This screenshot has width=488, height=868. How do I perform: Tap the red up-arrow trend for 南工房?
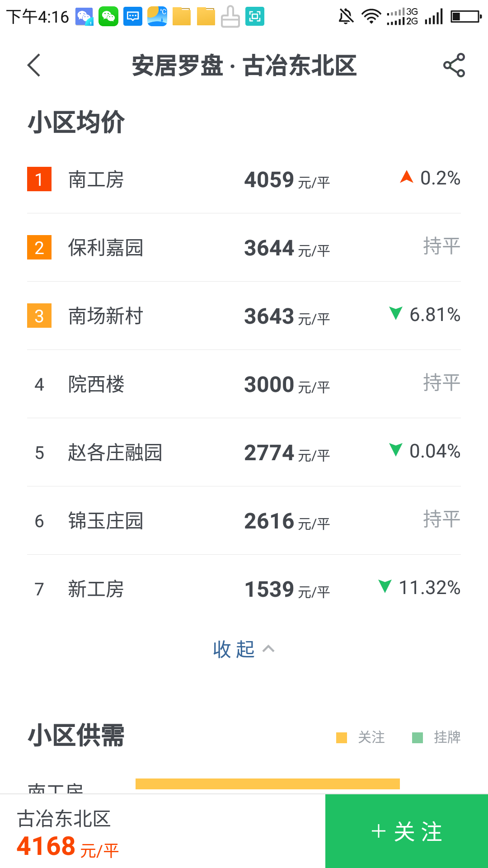coord(407,177)
